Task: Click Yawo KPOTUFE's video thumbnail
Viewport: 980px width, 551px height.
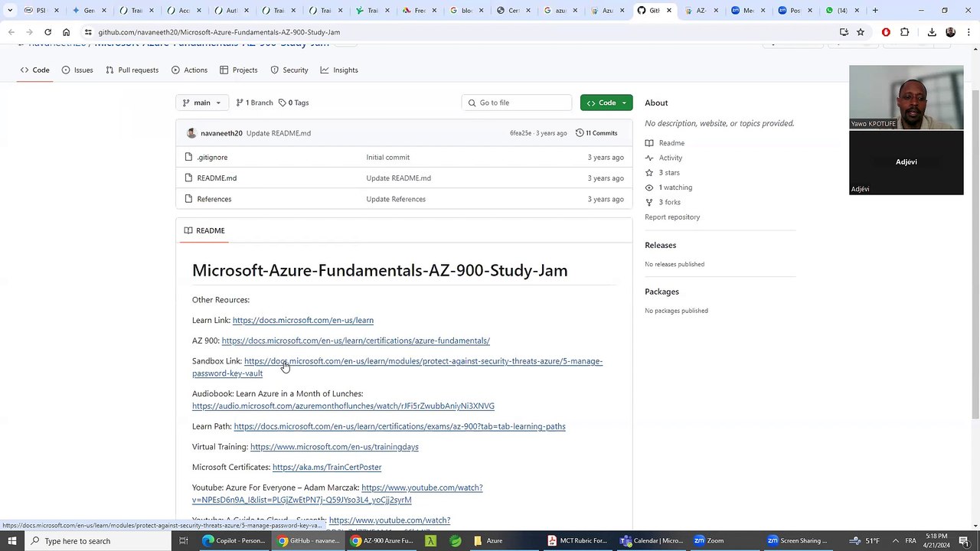Action: pyautogui.click(x=906, y=97)
